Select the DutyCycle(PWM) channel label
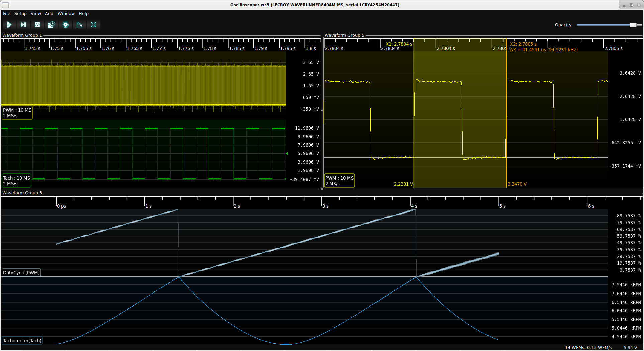 coord(21,273)
